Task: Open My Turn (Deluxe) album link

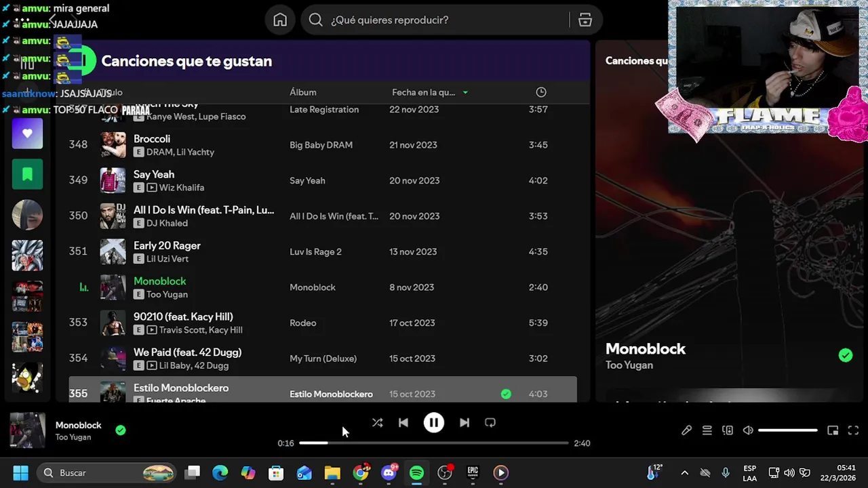Action: pos(323,359)
